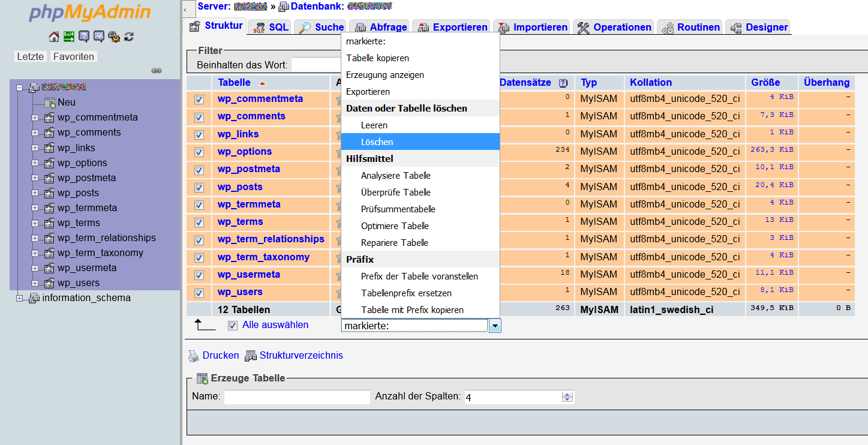Click database icon in breadcrumb

[x=284, y=7]
